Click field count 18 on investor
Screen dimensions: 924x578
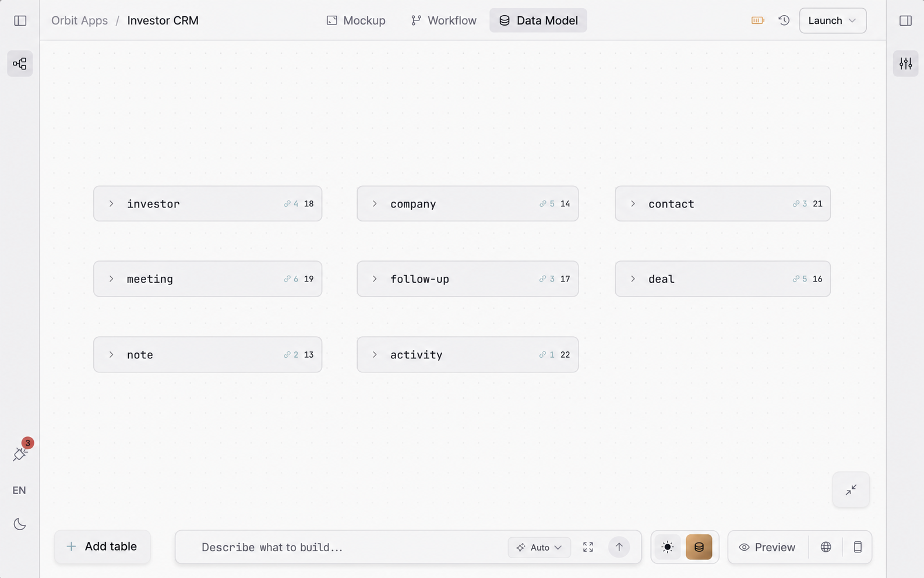(309, 204)
